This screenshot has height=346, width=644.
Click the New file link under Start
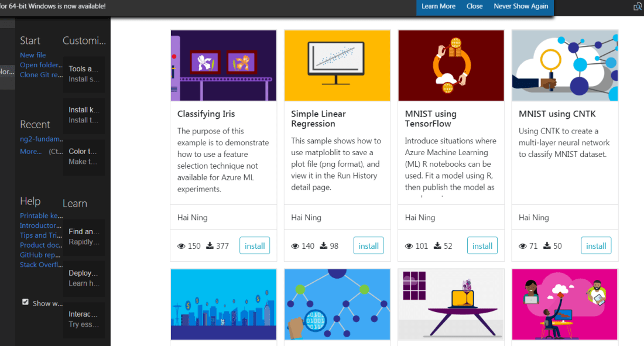33,55
